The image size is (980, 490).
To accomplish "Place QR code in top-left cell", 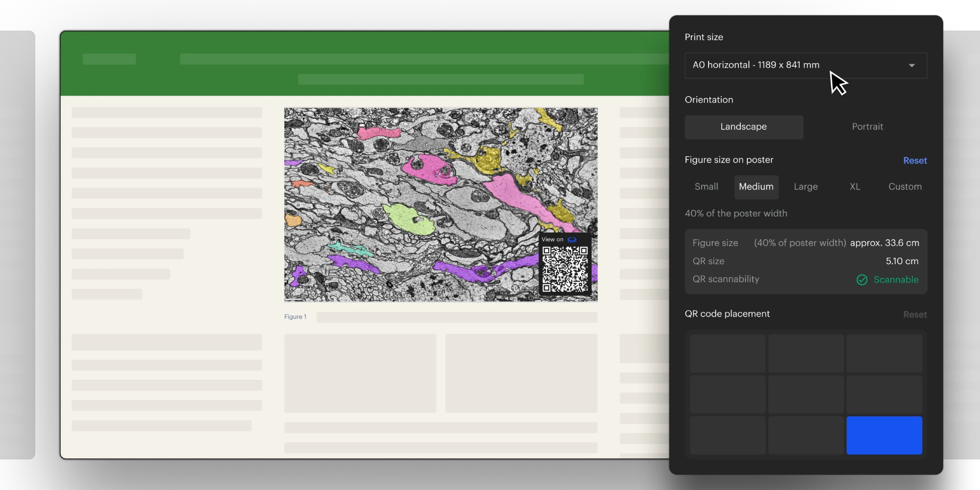I will pyautogui.click(x=728, y=353).
